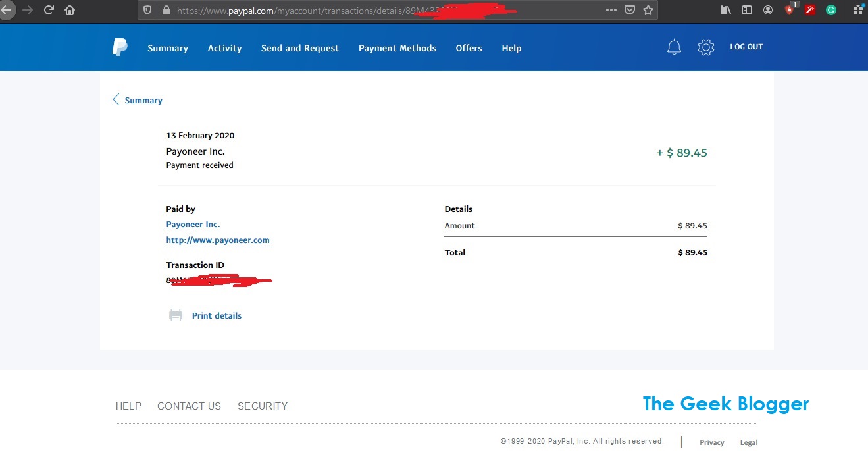The image size is (868, 451).
Task: Open footer CONTACT US link
Action: (x=189, y=406)
